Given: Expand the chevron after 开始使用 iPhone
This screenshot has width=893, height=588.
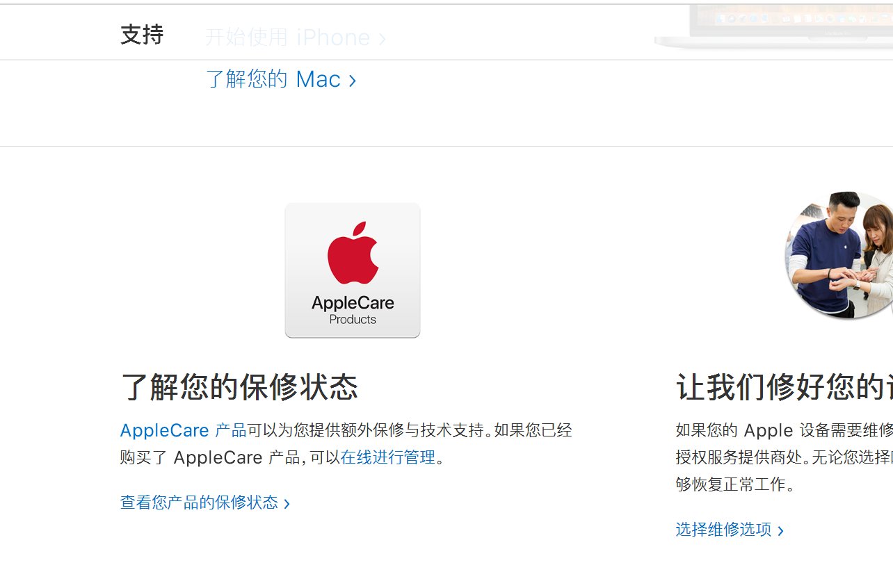Looking at the screenshot, I should coord(383,39).
